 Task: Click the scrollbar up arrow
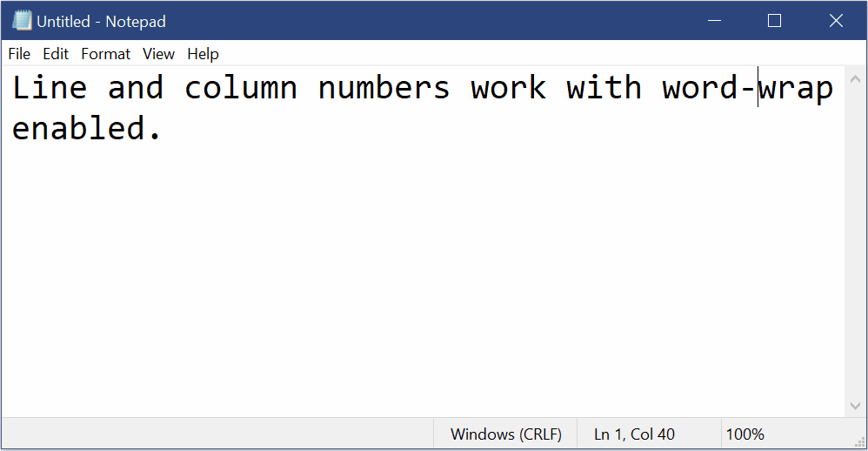853,76
